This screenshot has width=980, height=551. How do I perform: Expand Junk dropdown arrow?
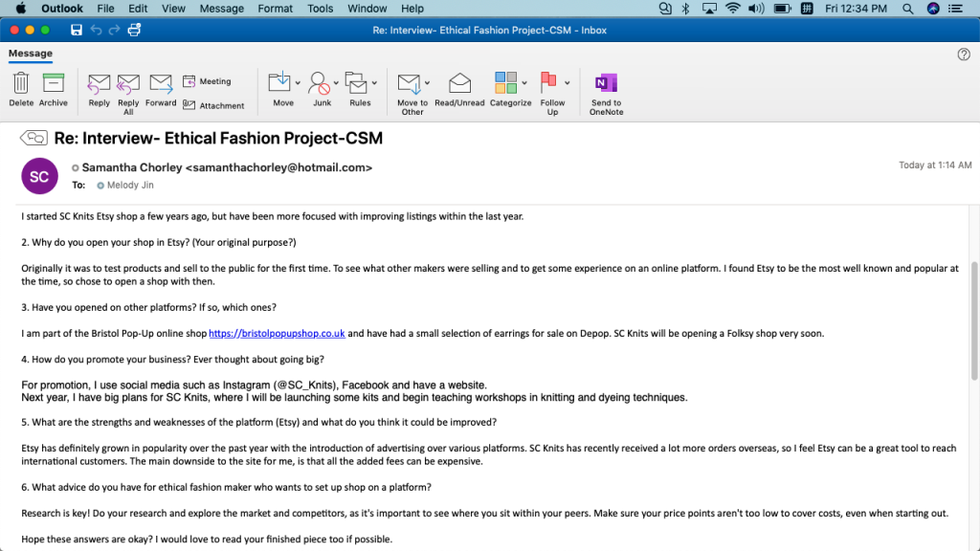point(336,82)
